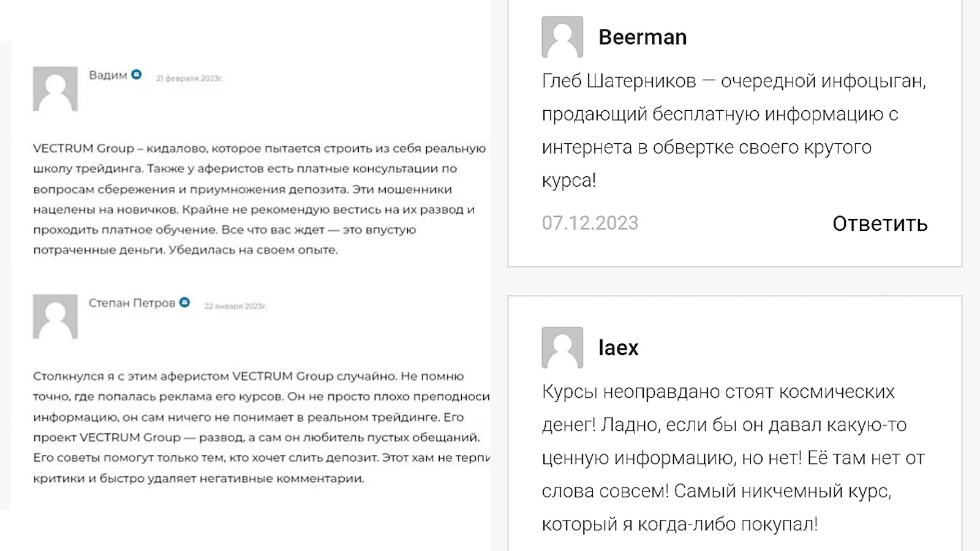Viewport: 980px width, 551px height.
Task: Click "VECTRUM Group" opening Вадим's review
Action: (x=83, y=149)
